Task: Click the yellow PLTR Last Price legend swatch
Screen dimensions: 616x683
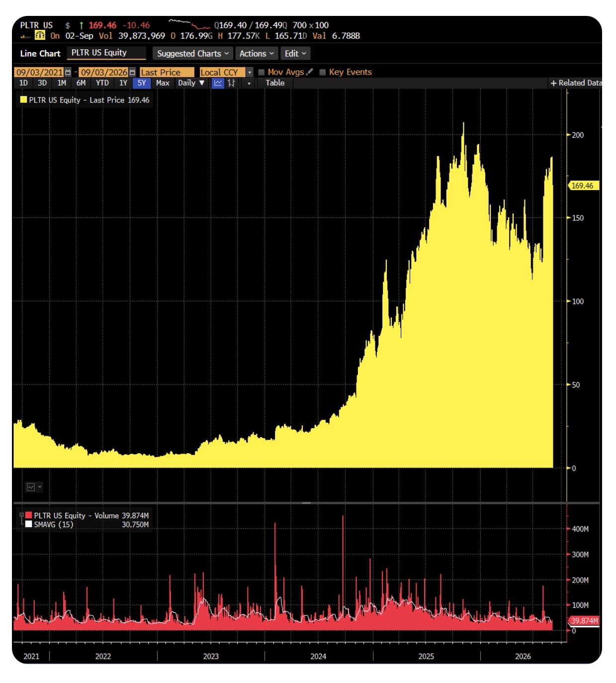Action: (23, 99)
